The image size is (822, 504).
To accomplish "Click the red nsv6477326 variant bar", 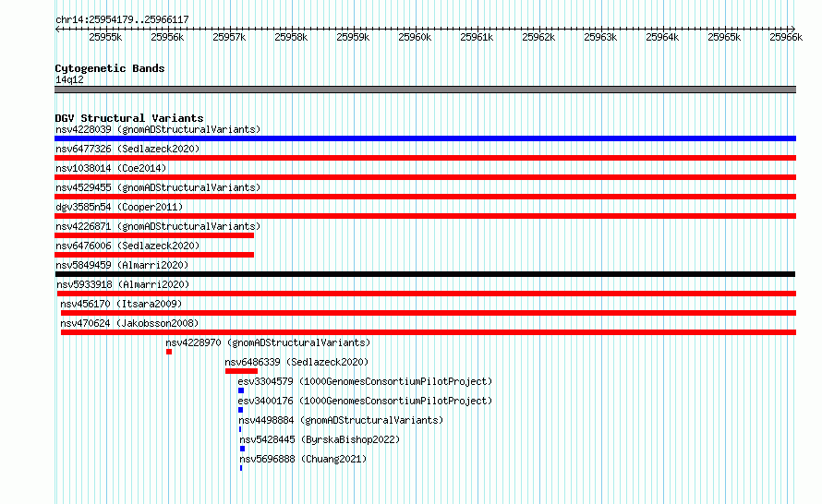I will point(425,158).
